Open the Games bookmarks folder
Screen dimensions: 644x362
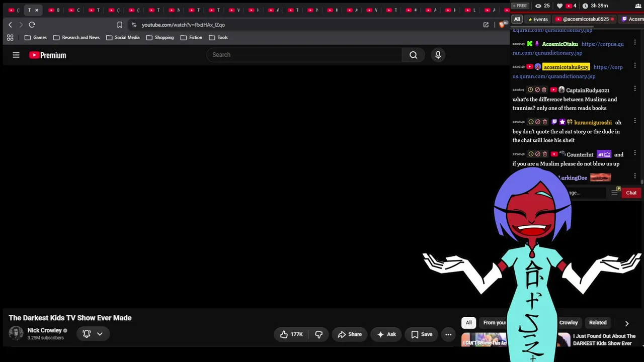[x=35, y=38]
